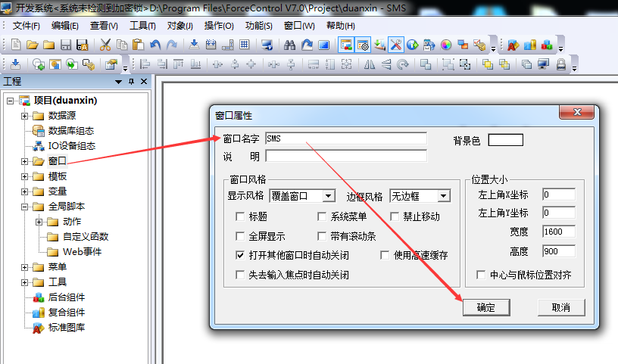Click the flip horizontal mirror icon
Screen dimensions: 618x364
coord(370,64)
